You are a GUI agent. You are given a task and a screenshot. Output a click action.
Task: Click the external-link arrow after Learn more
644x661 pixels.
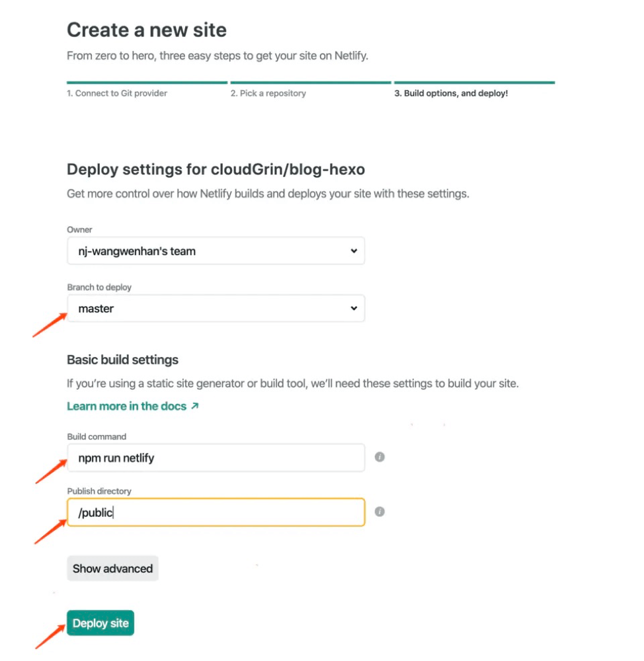tap(195, 406)
